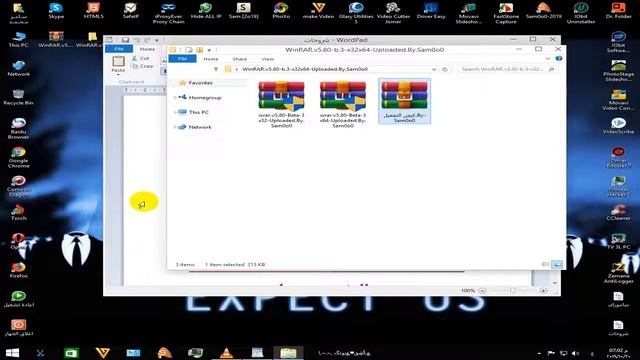
Task: Open Share tab in Explorer ribbon
Action: click(240, 59)
